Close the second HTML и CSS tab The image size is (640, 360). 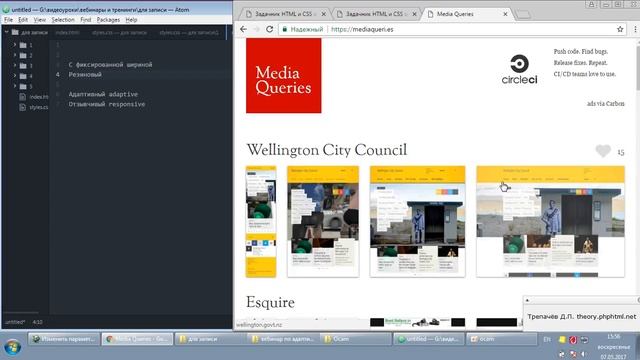[x=414, y=14]
